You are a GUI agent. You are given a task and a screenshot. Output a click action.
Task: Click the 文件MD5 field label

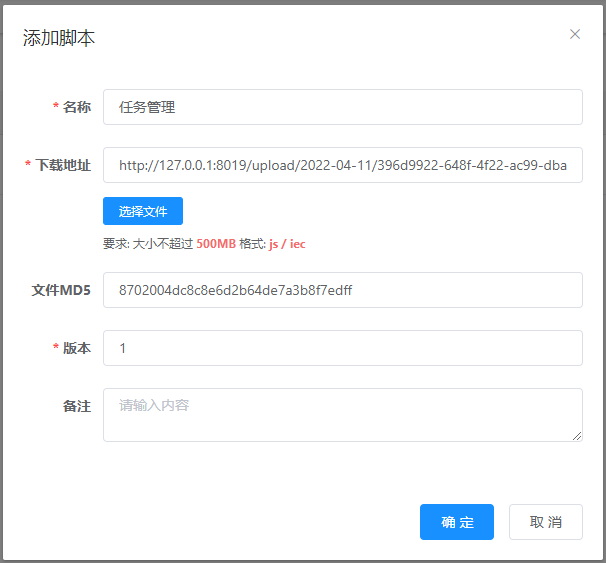click(x=61, y=290)
